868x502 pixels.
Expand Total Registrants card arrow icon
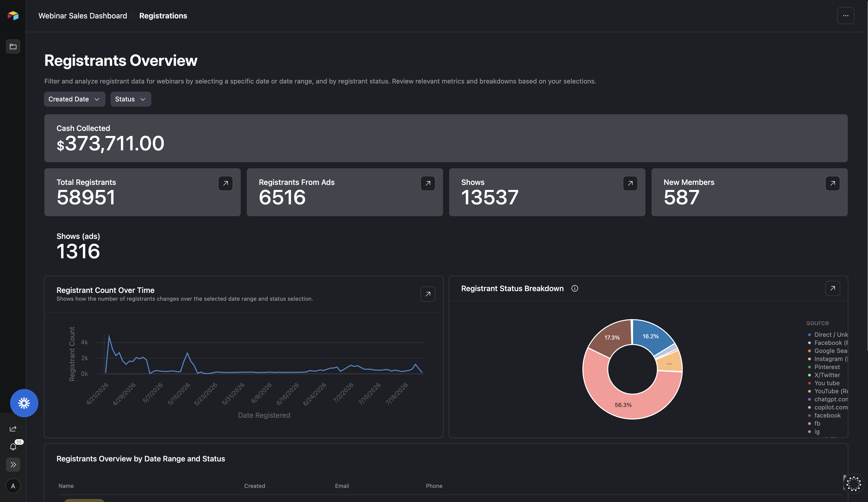tap(225, 183)
